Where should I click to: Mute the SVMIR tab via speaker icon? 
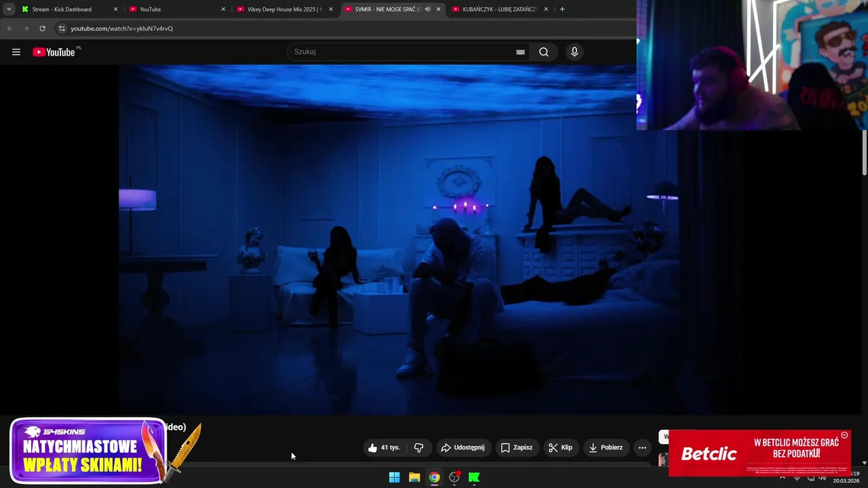coord(427,9)
